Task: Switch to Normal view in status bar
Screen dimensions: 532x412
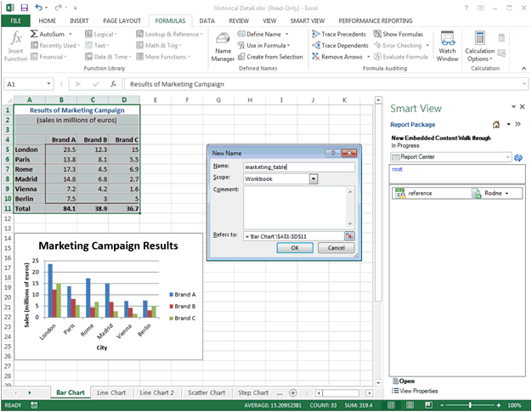Action: coord(391,405)
